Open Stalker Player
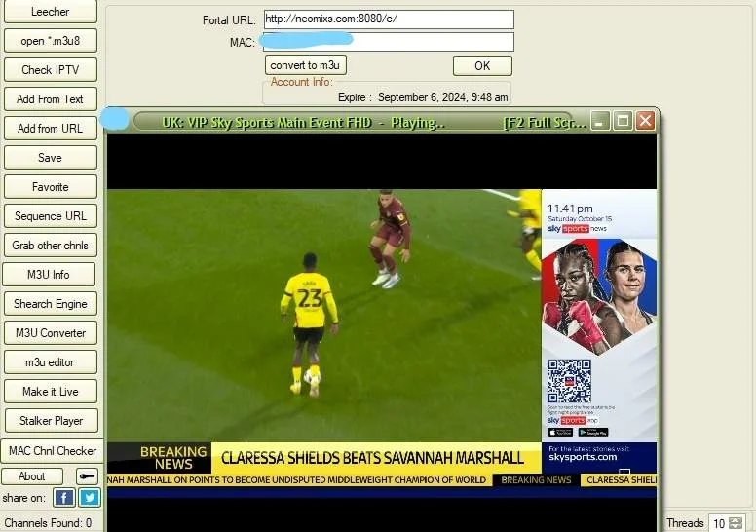Viewport: 756px width, 532px height. click(51, 421)
